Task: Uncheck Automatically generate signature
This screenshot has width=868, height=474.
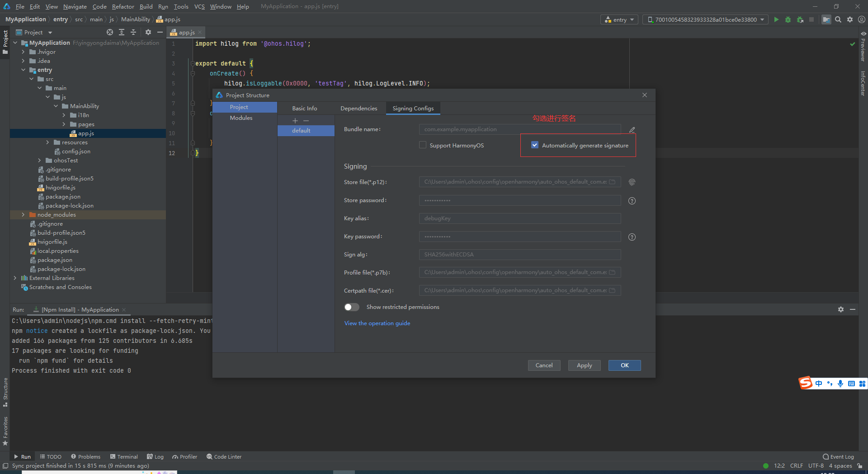Action: pos(535,145)
